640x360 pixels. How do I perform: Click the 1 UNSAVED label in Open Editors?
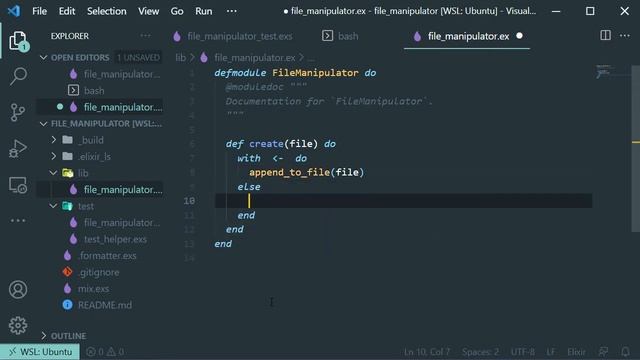pyautogui.click(x=138, y=58)
